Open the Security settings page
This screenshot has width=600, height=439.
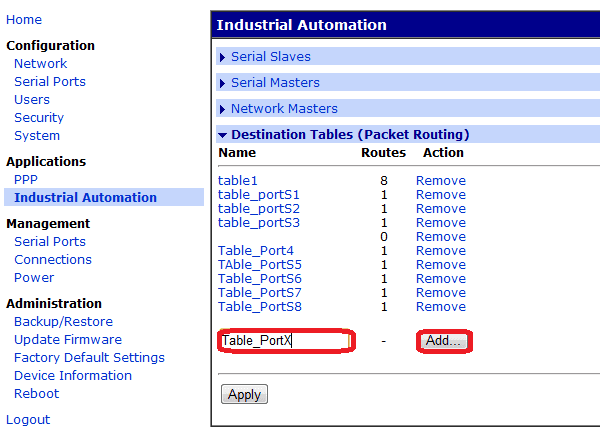39,118
